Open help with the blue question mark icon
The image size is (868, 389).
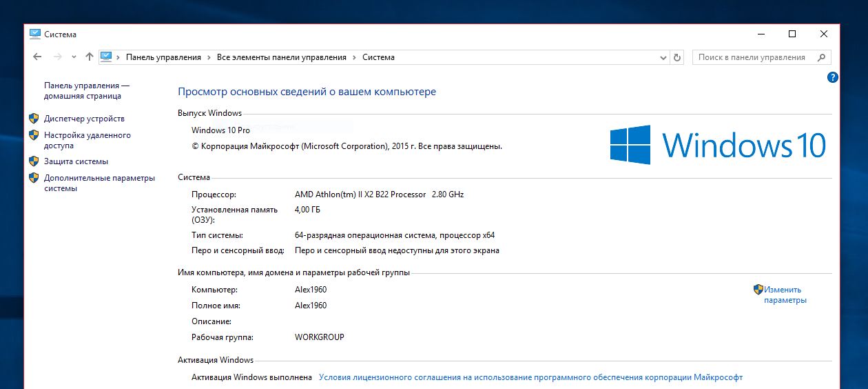(832, 77)
